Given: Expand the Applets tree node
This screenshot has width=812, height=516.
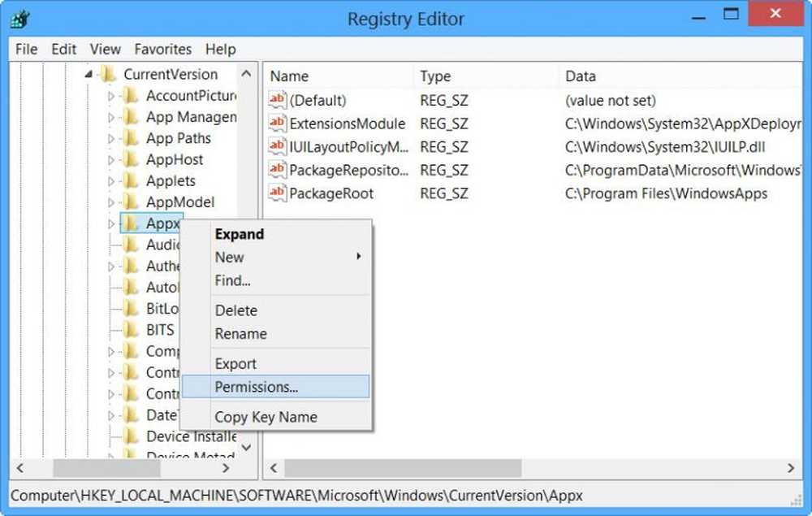Looking at the screenshot, I should click(x=110, y=181).
